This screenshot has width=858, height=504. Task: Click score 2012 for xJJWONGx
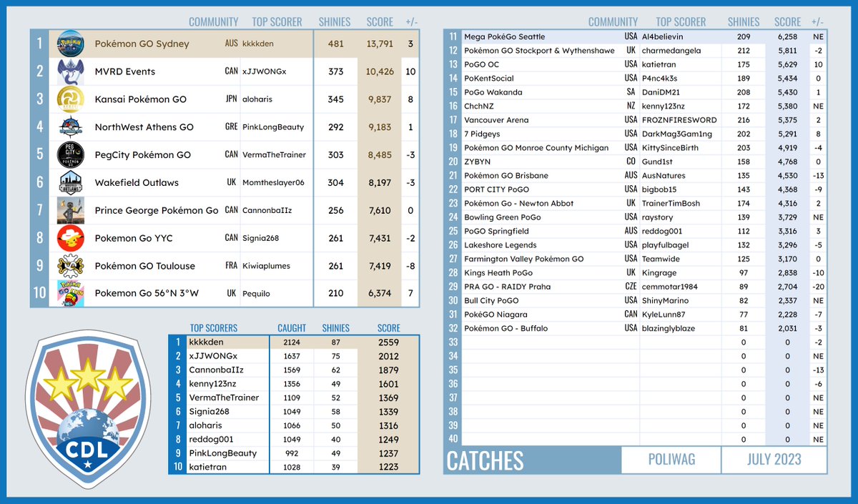pyautogui.click(x=388, y=356)
